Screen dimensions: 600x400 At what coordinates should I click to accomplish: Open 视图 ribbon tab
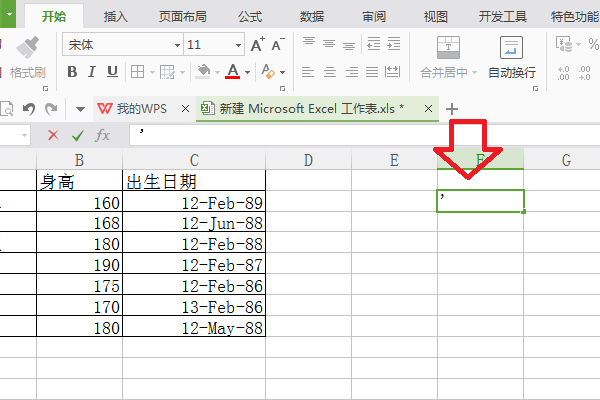coord(435,16)
